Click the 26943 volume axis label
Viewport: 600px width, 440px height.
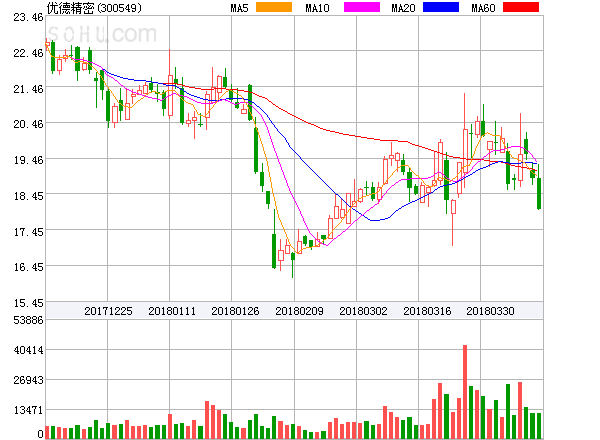coord(28,380)
